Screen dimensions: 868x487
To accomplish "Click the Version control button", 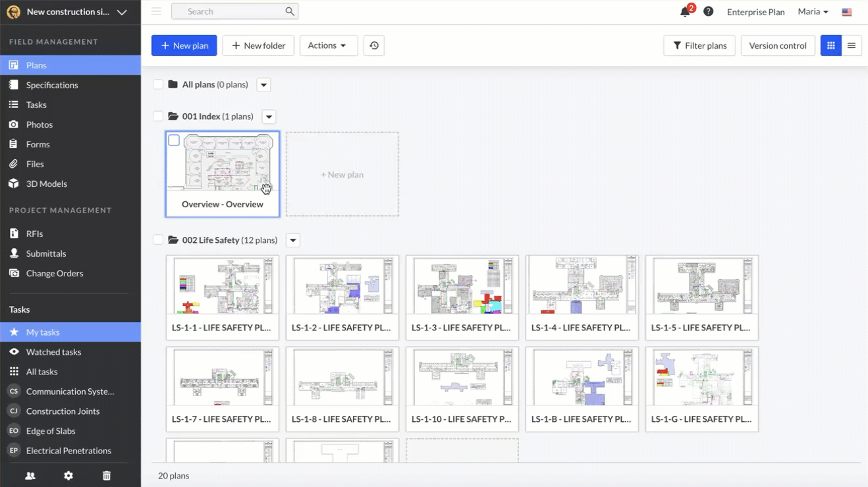I will tap(778, 45).
